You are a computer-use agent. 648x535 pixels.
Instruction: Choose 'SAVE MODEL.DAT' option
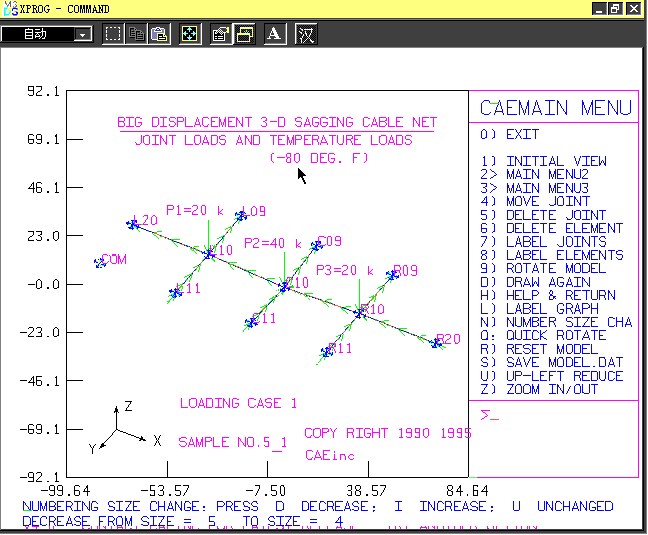tap(564, 362)
